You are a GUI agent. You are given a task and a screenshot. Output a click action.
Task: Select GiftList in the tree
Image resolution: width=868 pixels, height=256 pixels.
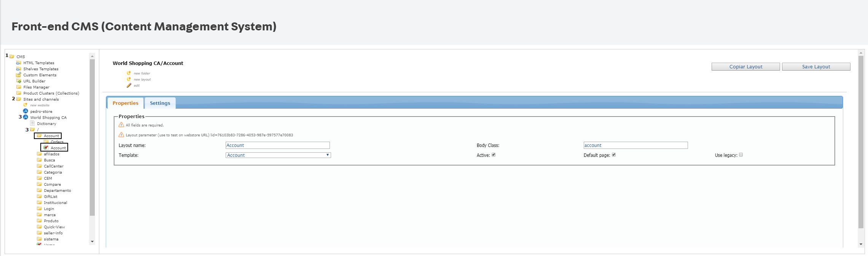point(51,196)
